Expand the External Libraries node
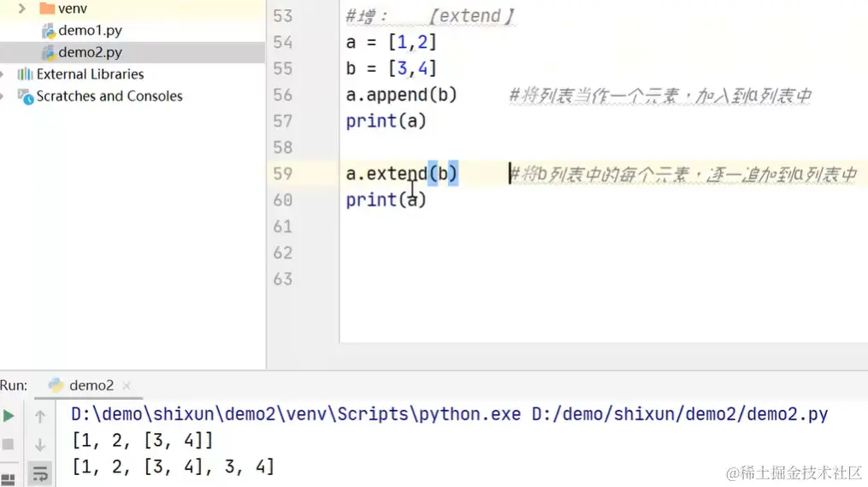The height and width of the screenshot is (487, 868). pyautogui.click(x=3, y=74)
